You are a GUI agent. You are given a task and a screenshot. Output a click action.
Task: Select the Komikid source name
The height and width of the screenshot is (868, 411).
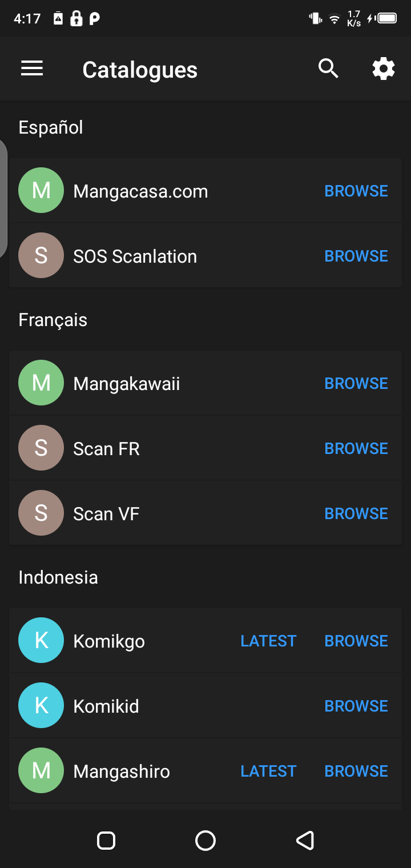[x=106, y=706]
